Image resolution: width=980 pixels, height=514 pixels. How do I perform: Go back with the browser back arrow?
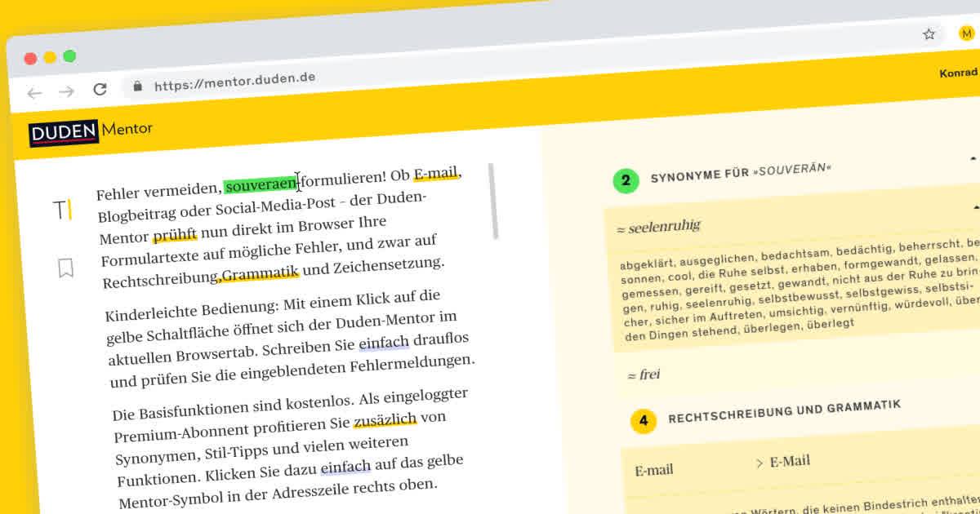click(x=34, y=93)
